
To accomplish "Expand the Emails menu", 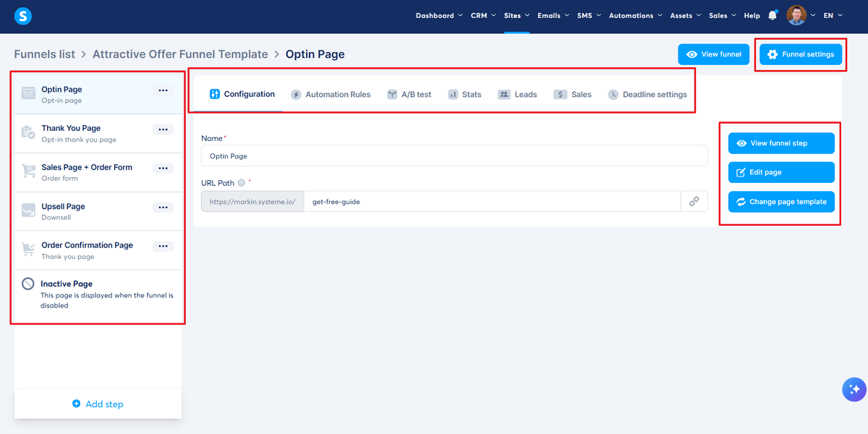I will pos(553,15).
